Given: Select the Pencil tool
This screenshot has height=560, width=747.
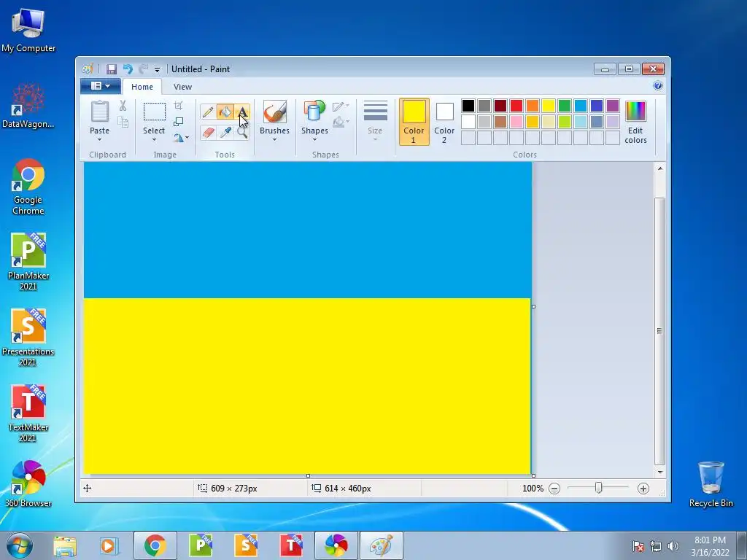Looking at the screenshot, I should (x=208, y=112).
